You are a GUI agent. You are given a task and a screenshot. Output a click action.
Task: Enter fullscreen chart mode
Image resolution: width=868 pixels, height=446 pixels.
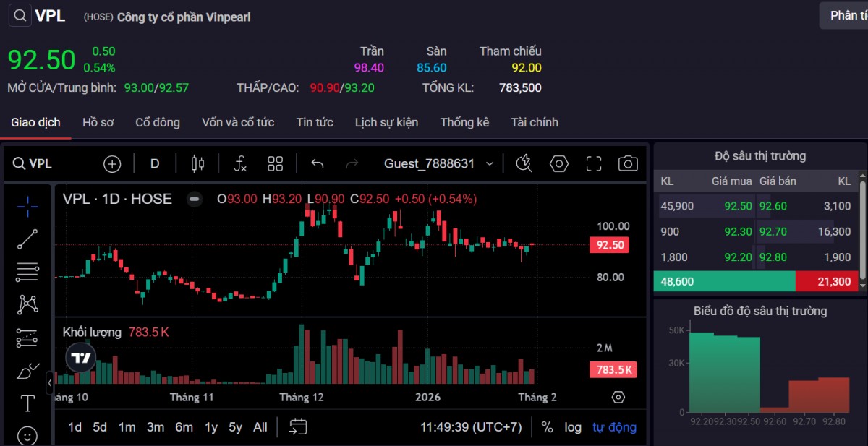tap(593, 163)
